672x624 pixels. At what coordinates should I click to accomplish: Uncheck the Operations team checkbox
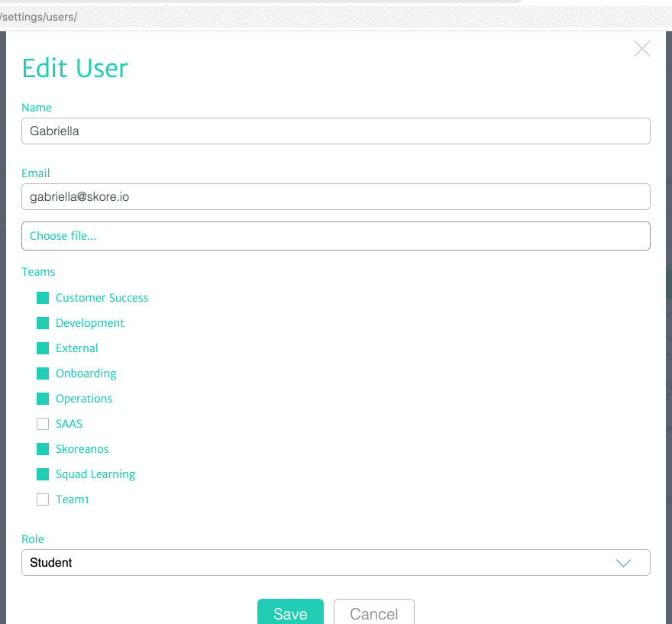(43, 399)
